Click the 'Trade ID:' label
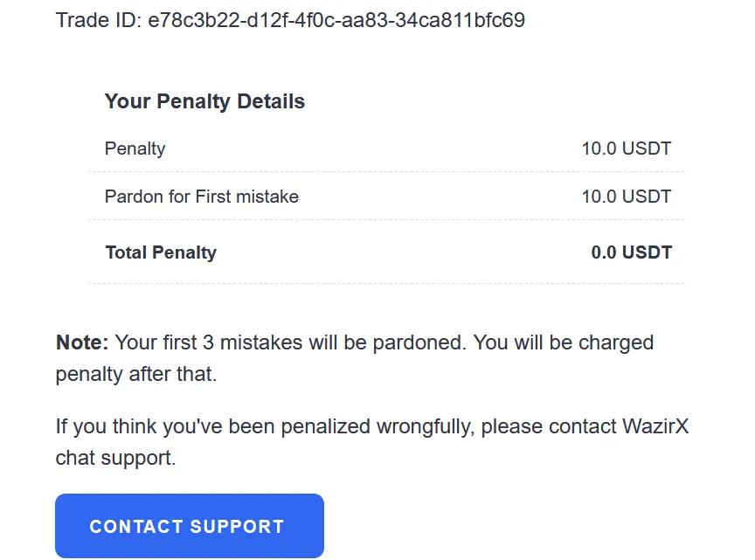755x560 pixels. [98, 20]
